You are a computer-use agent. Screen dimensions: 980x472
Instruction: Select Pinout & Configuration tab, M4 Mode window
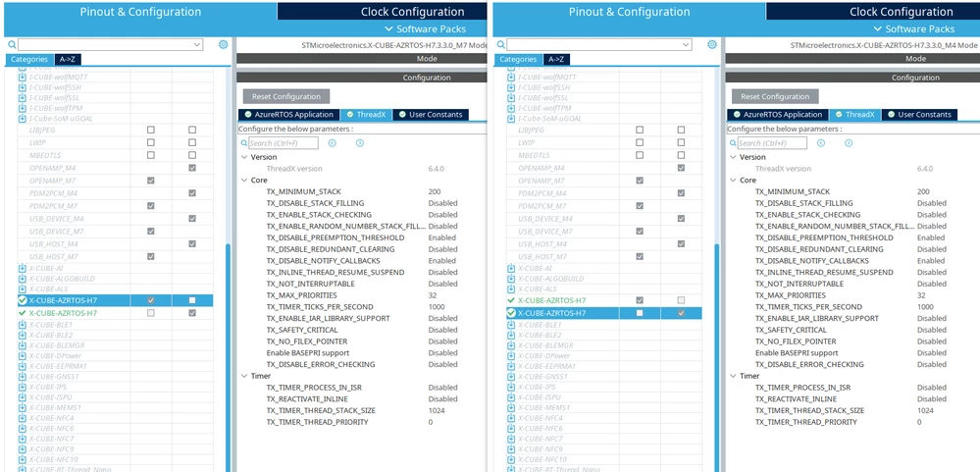(x=630, y=12)
